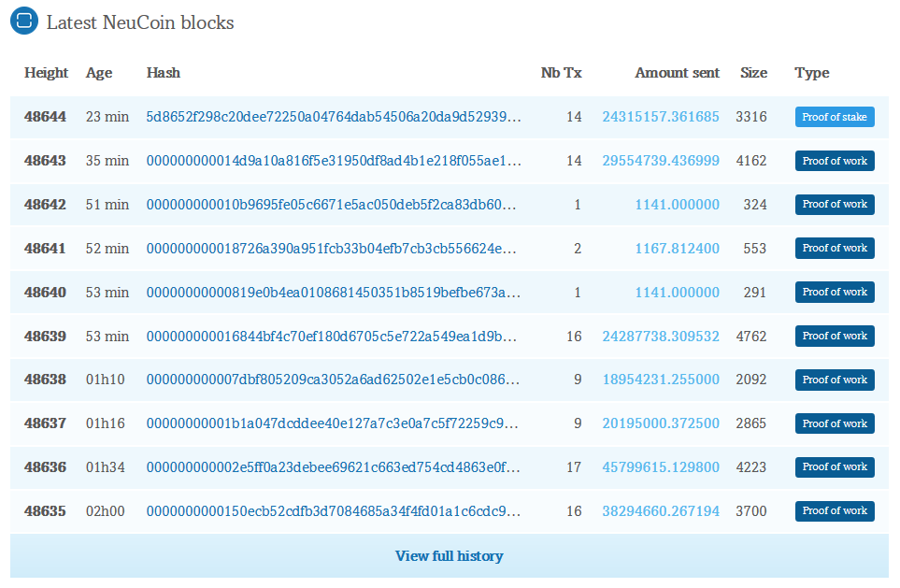The width and height of the screenshot is (900, 588).
Task: Click block height 48644
Action: tap(46, 117)
